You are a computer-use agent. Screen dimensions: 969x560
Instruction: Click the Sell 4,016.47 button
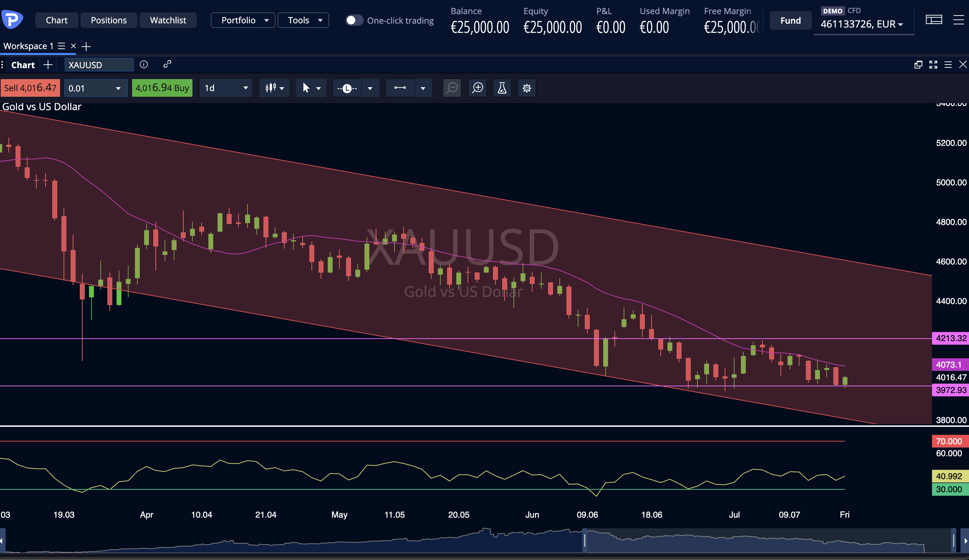coord(30,88)
